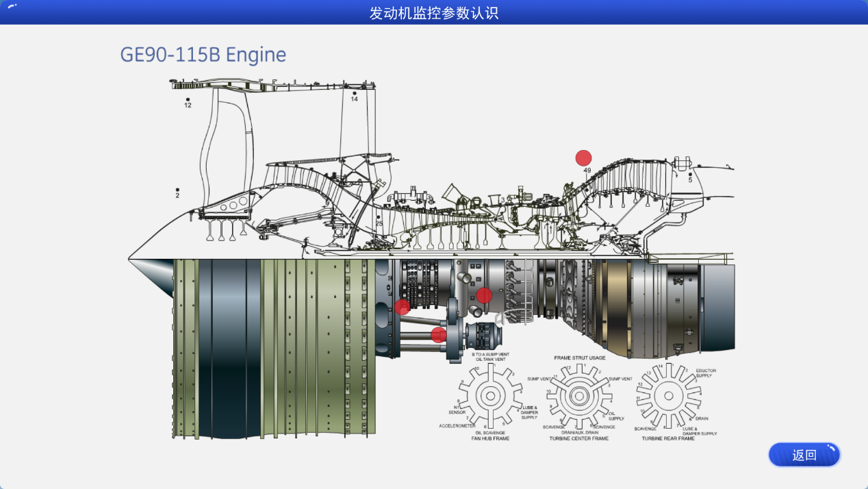Click the station 14 marker dot
The width and height of the screenshot is (868, 489).
355,93
